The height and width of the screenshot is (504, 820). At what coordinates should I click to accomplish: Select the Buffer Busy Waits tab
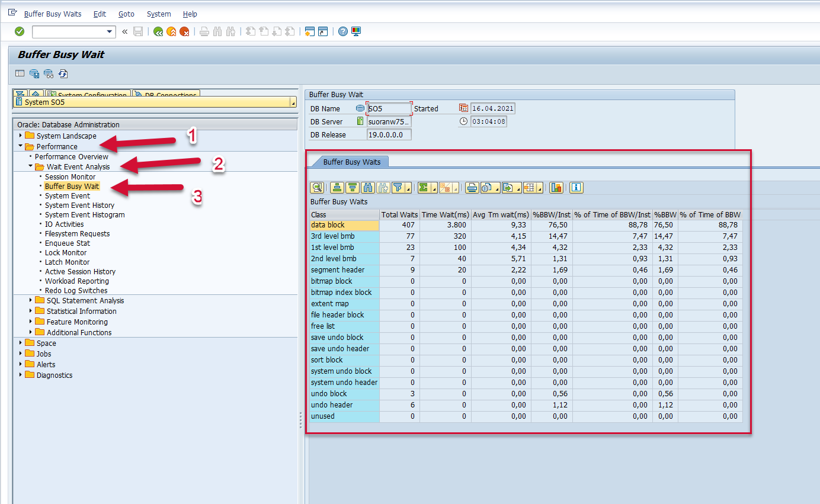(x=352, y=162)
